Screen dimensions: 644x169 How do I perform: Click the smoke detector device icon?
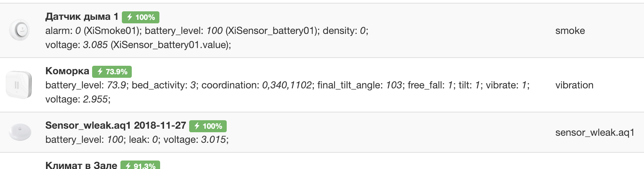pos(19,30)
